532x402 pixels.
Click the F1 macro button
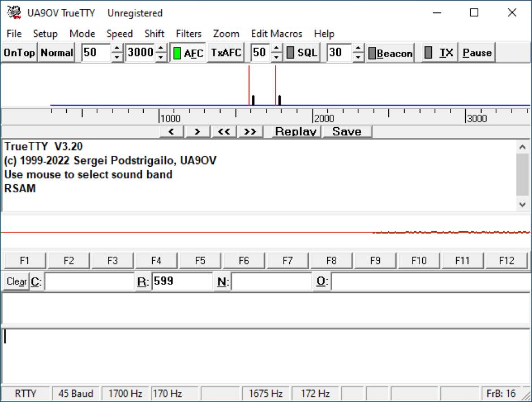[24, 260]
